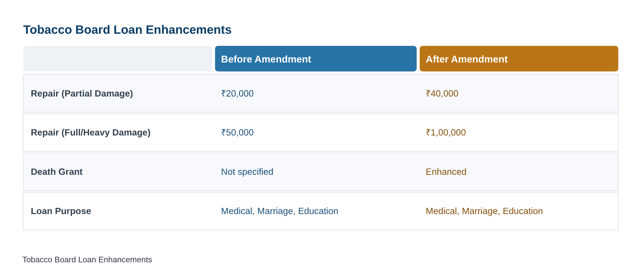
Task: Click Medical, Marriage, Education under After Amendment
Action: pos(484,211)
